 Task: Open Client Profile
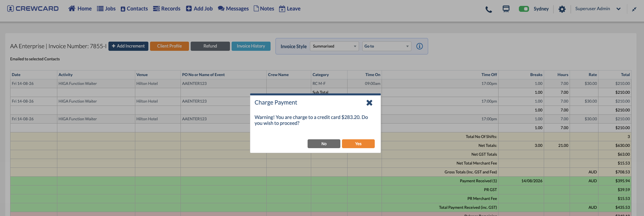[x=169, y=46]
